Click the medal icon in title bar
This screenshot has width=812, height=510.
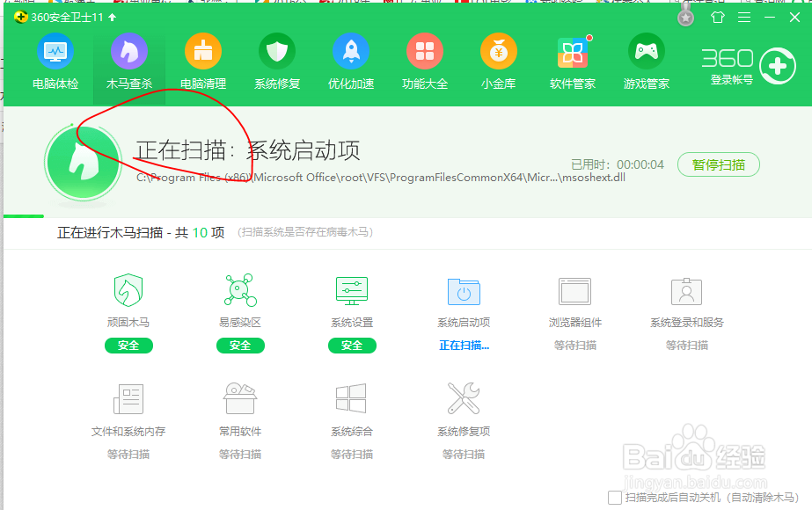point(685,17)
